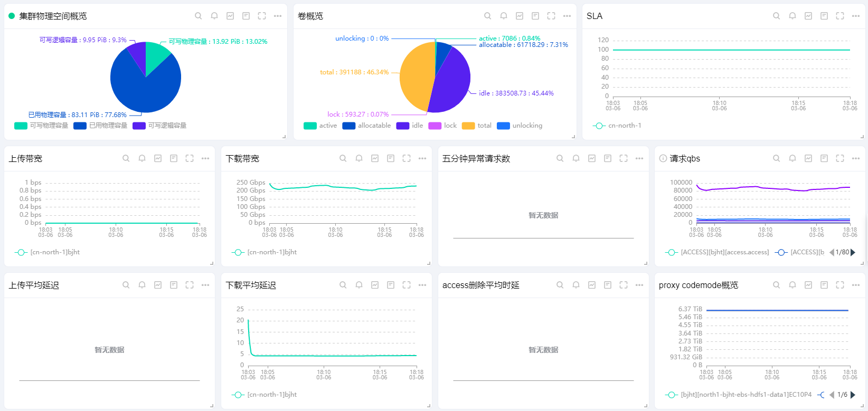The height and width of the screenshot is (411, 868).
Task: Expand 卷概览 panel to fullscreen
Action: click(551, 16)
